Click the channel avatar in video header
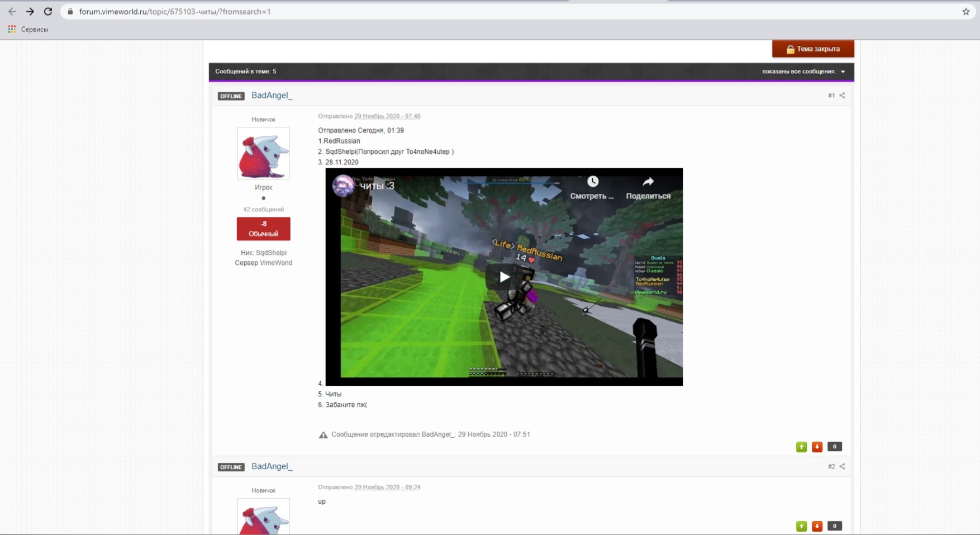The height and width of the screenshot is (535, 980). coord(343,186)
